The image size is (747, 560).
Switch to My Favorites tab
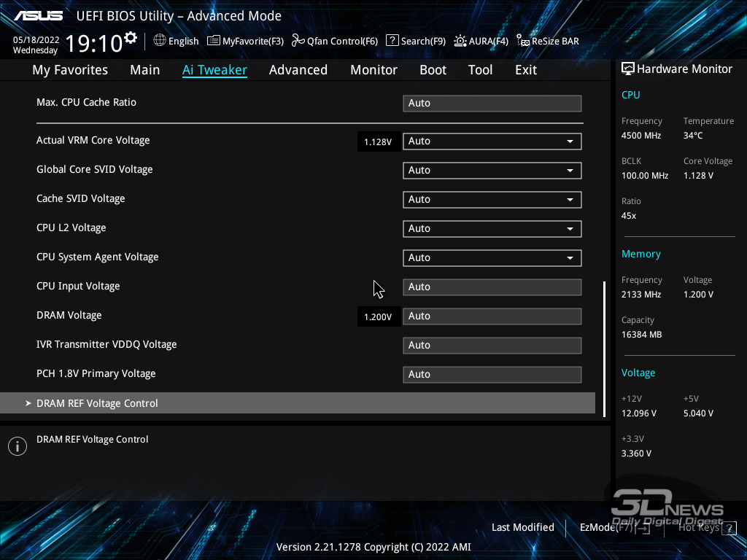70,70
